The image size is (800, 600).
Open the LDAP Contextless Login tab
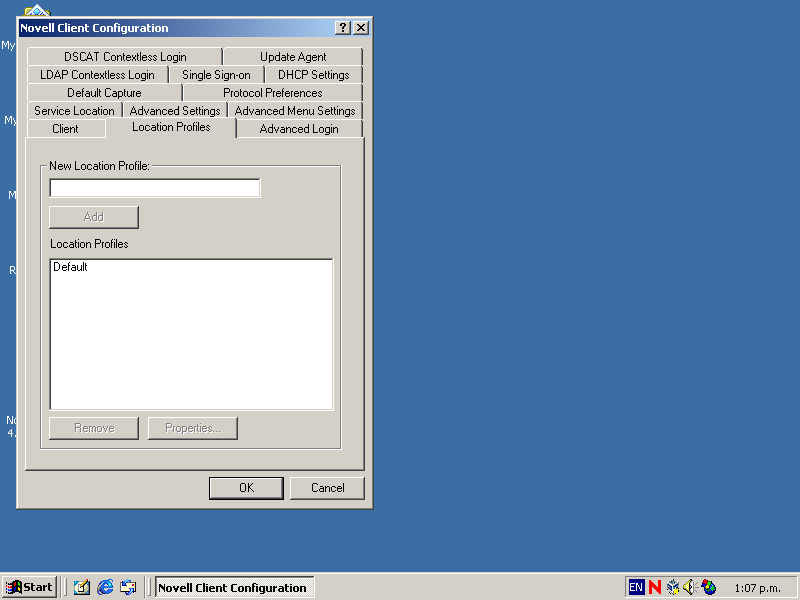point(97,74)
